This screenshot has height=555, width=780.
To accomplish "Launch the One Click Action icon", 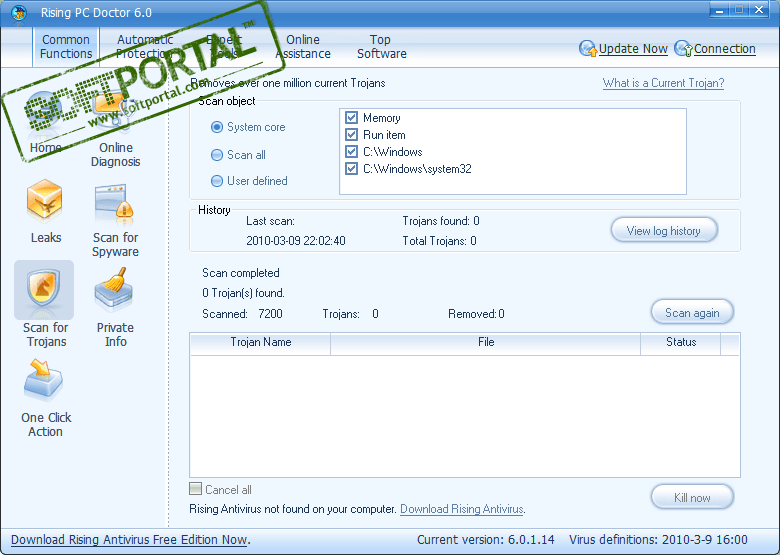I will (44, 380).
